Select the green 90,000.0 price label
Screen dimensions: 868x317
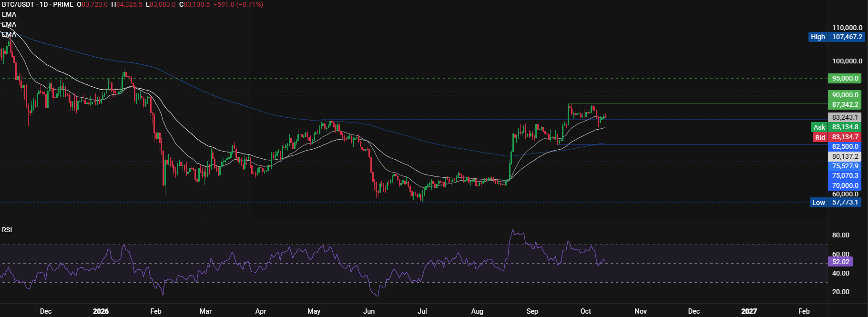coord(845,95)
